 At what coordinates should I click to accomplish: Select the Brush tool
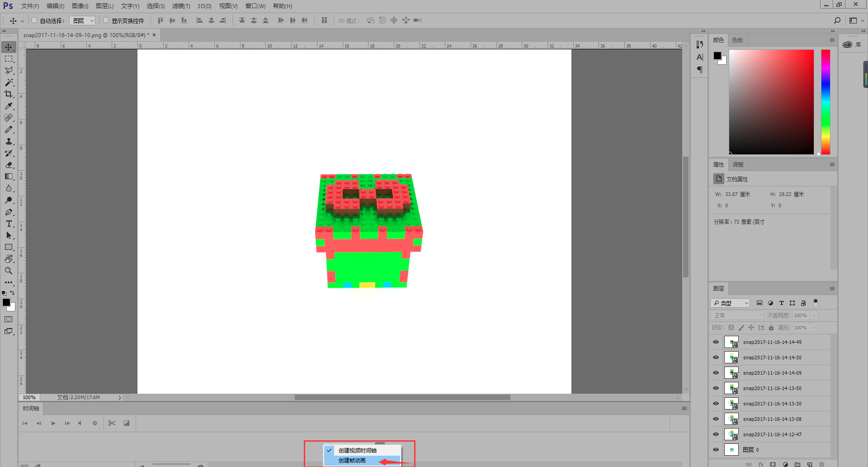[x=9, y=129]
